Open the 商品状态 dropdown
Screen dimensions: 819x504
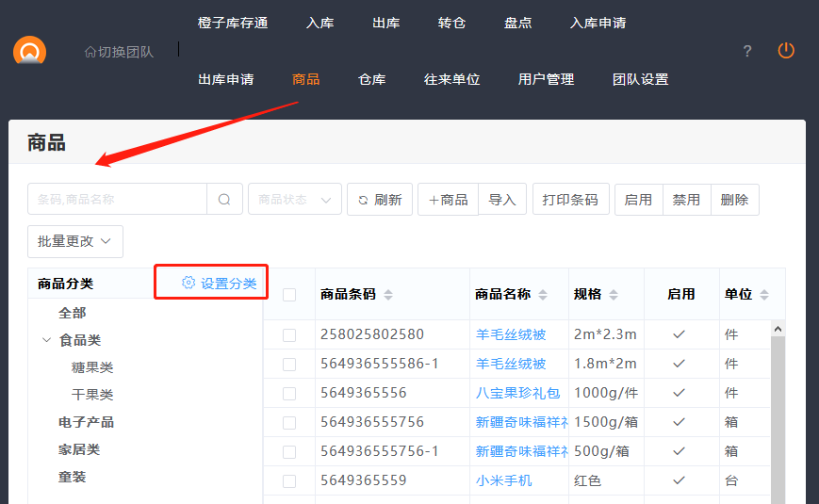pos(294,200)
